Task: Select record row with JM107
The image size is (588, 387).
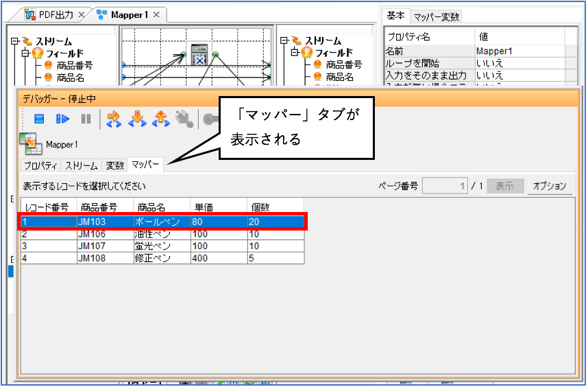Action: (162, 246)
